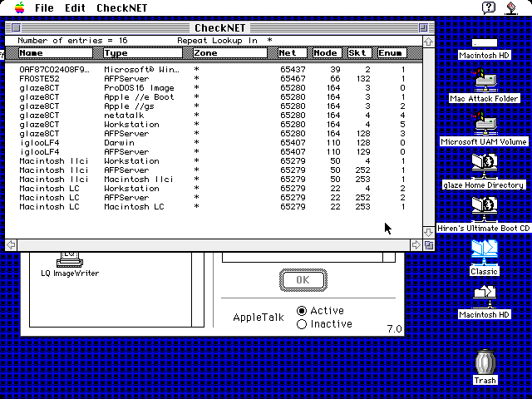Select the Macintosh IIci type Macintosh IIci row

pos(213,180)
